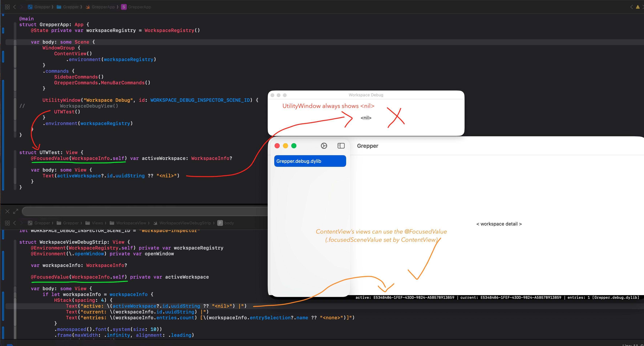Viewport: 644px width, 346px height.
Task: Expand the bottom editor to full size
Action: pos(16,211)
